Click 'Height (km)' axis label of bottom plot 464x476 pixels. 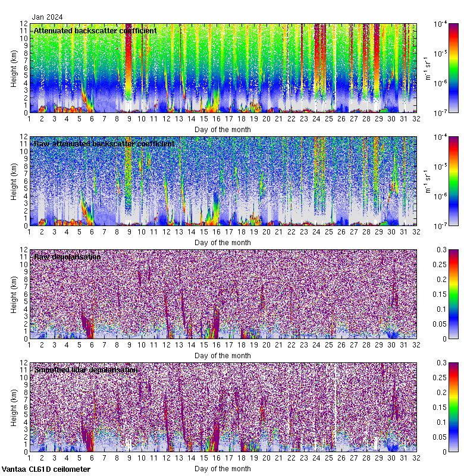click(14, 408)
